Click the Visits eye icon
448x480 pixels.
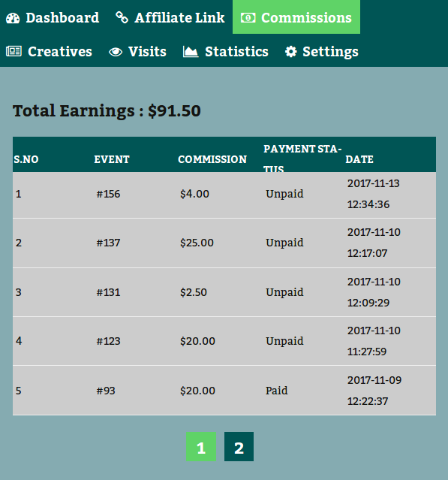tap(116, 52)
